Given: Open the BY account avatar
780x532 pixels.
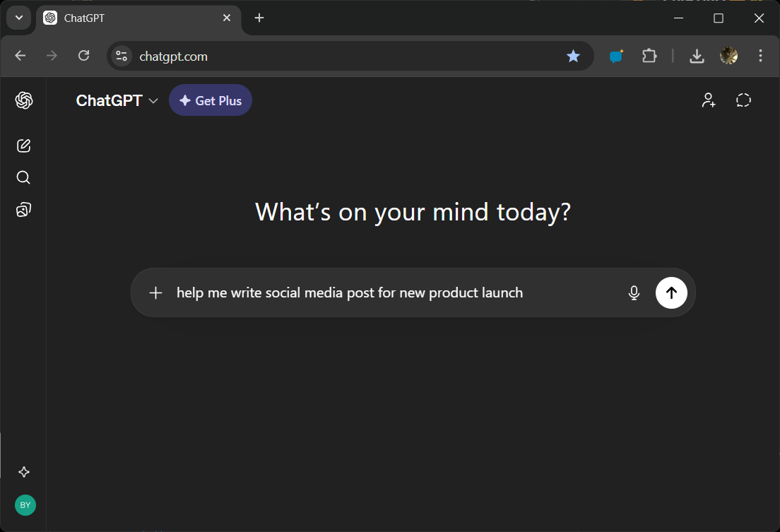Looking at the screenshot, I should (x=25, y=505).
